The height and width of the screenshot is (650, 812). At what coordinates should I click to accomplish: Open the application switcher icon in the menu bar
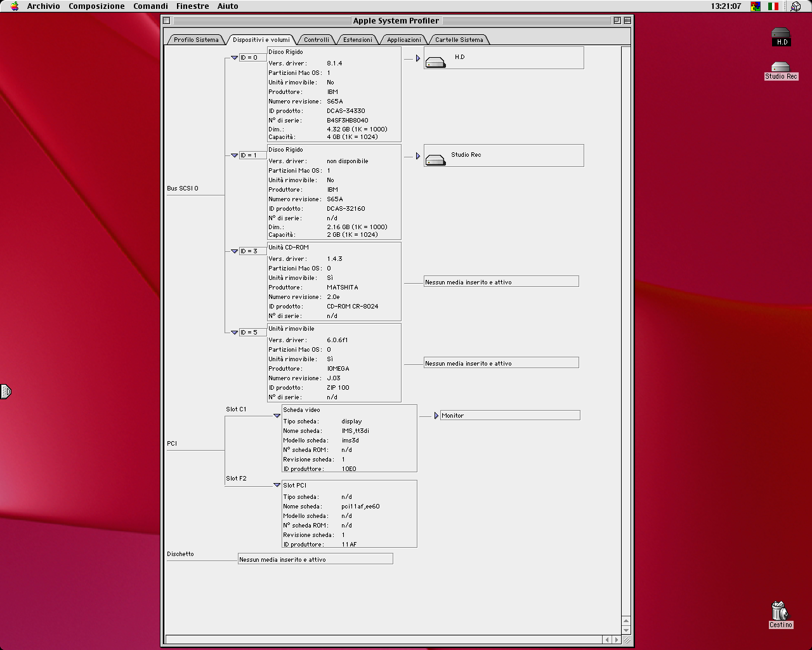[x=796, y=6]
